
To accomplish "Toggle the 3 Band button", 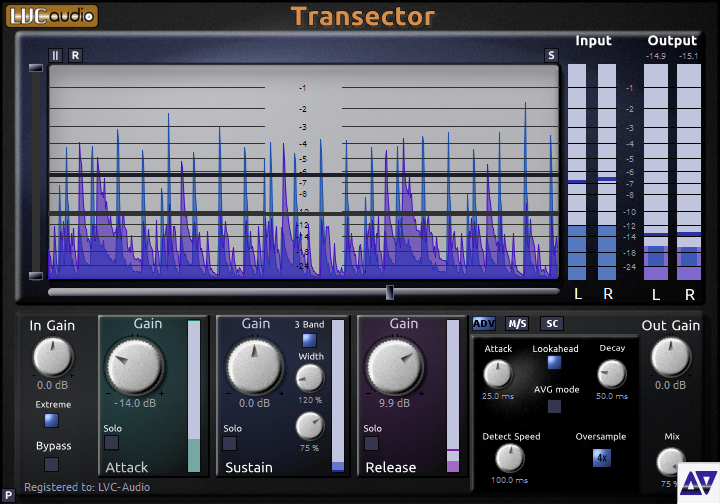I will click(309, 340).
